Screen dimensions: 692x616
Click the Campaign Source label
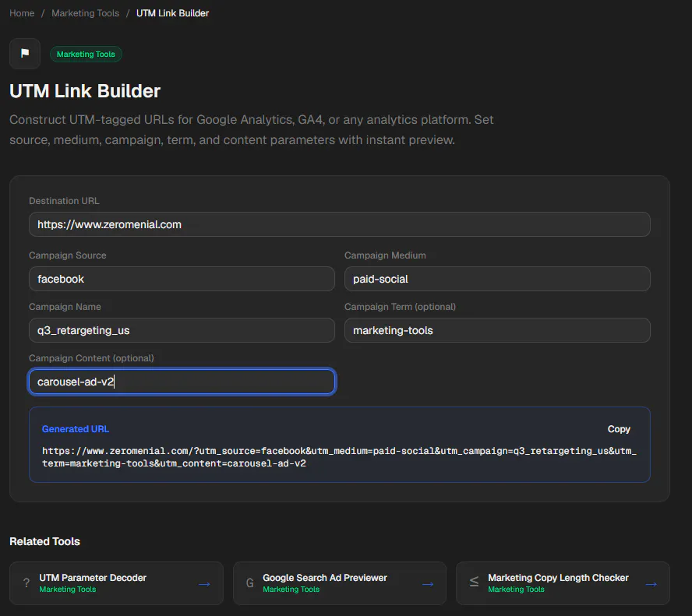tap(68, 255)
